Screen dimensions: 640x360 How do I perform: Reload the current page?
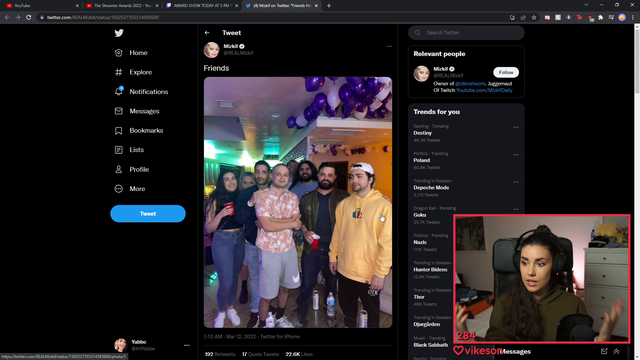(x=29, y=18)
